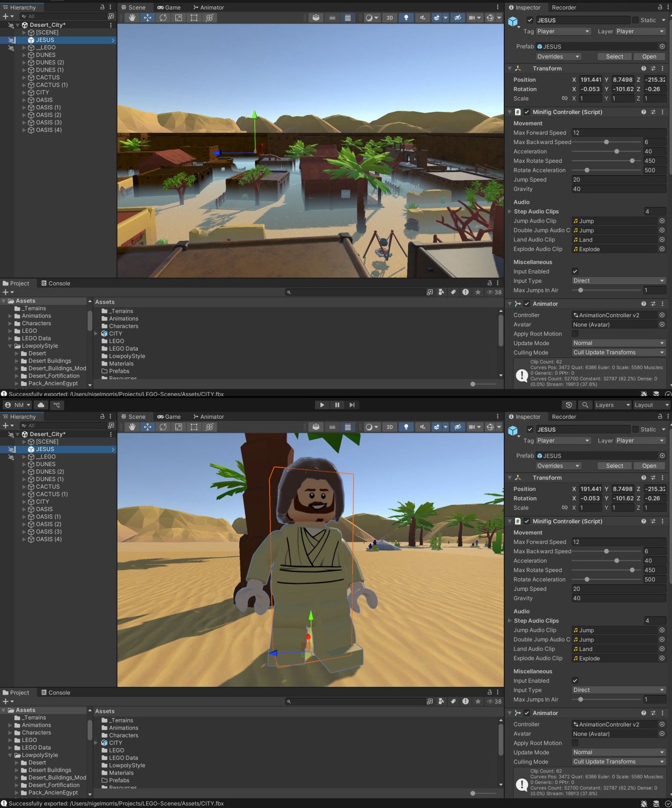Open Console tab in minifig-view window
The image size is (672, 808).
[56, 692]
